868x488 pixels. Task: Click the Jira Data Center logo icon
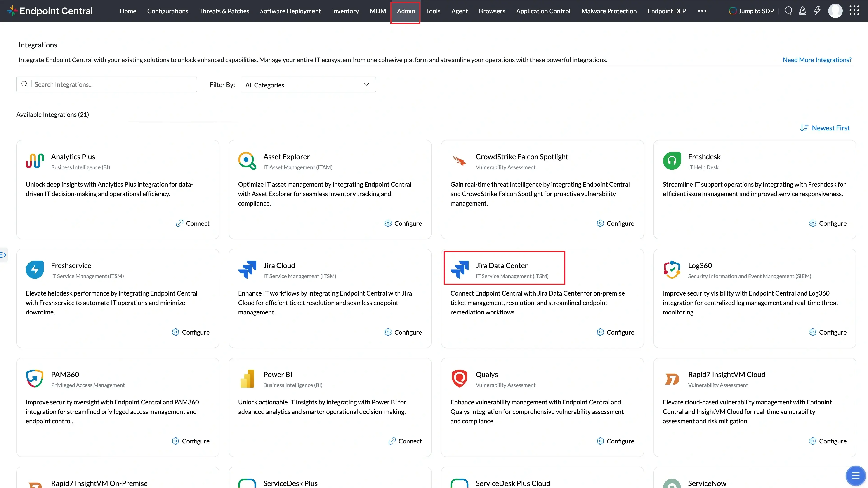pos(459,270)
